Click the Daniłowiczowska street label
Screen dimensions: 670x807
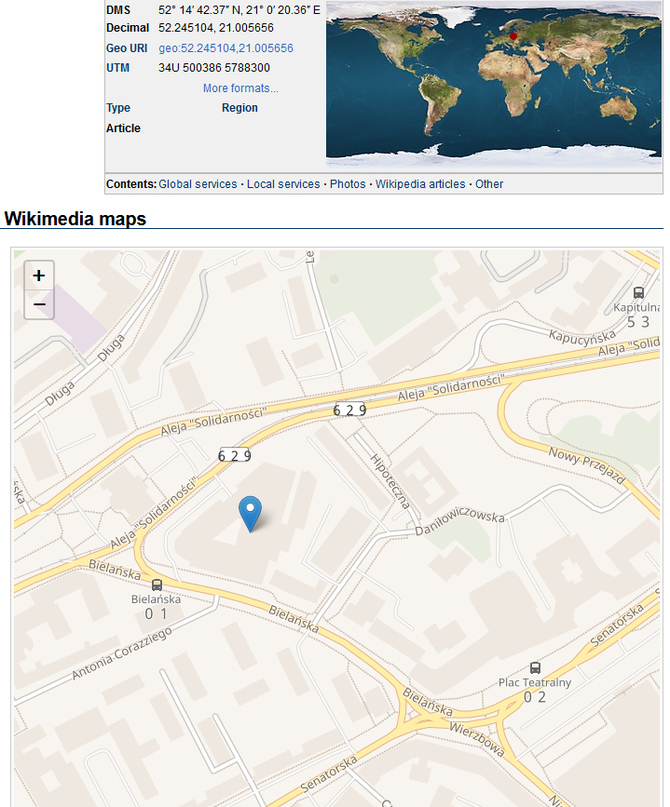pyautogui.click(x=460, y=522)
